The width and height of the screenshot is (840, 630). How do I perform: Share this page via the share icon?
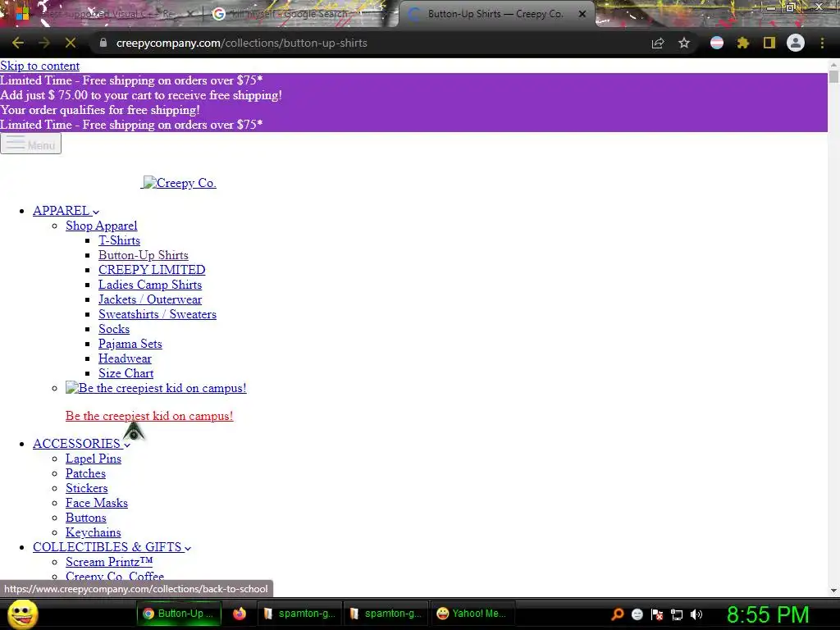[x=658, y=43]
